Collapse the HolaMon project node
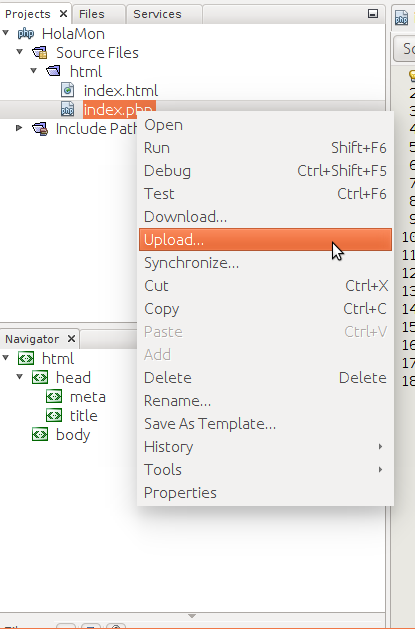This screenshot has height=629, width=415. tap(6, 33)
